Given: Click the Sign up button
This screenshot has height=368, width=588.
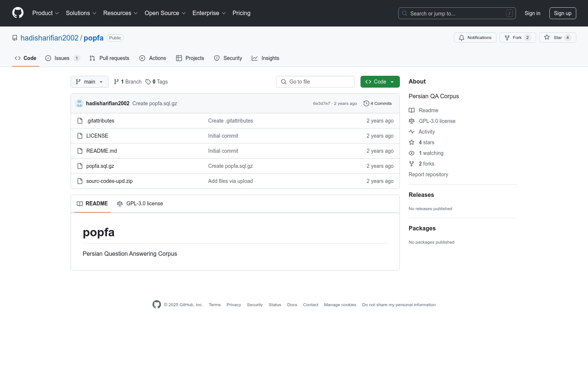Looking at the screenshot, I should pyautogui.click(x=563, y=13).
